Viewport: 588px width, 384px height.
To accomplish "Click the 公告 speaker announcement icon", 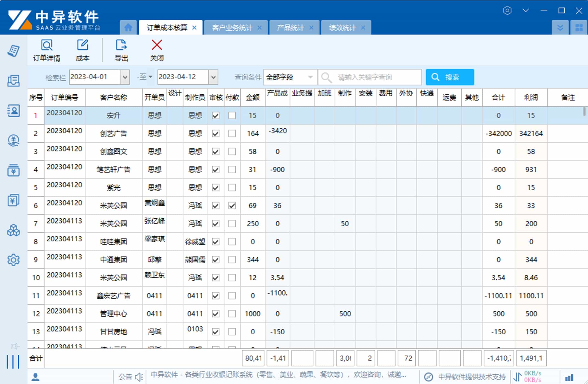I will [x=139, y=377].
